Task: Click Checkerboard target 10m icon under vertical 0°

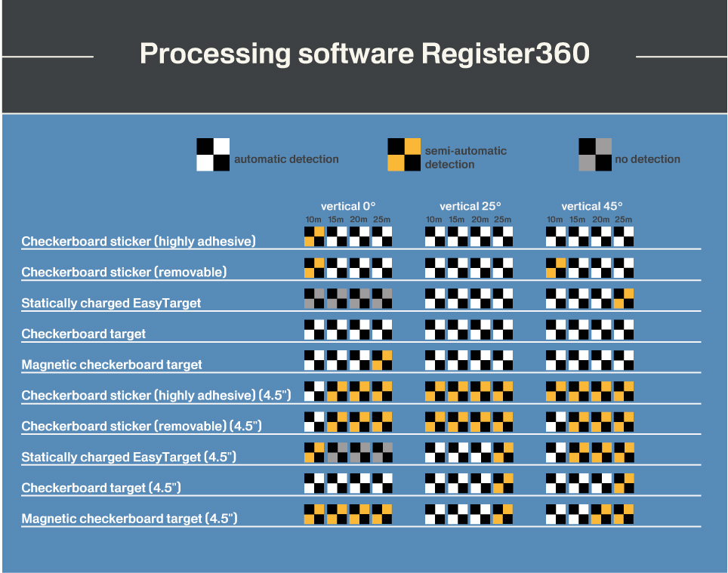Action: point(314,329)
